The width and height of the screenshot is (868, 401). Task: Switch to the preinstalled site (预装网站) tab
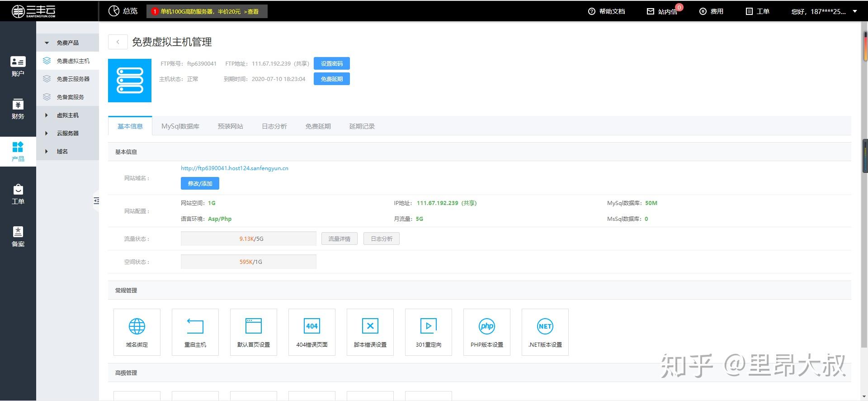(x=231, y=126)
